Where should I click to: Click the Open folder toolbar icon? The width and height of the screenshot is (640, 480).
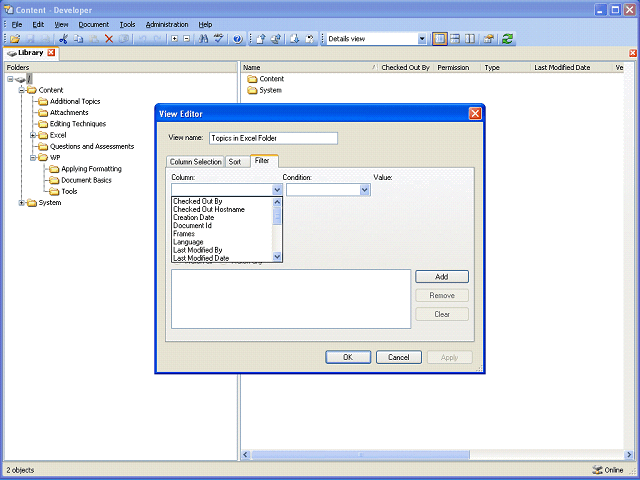click(x=15, y=39)
